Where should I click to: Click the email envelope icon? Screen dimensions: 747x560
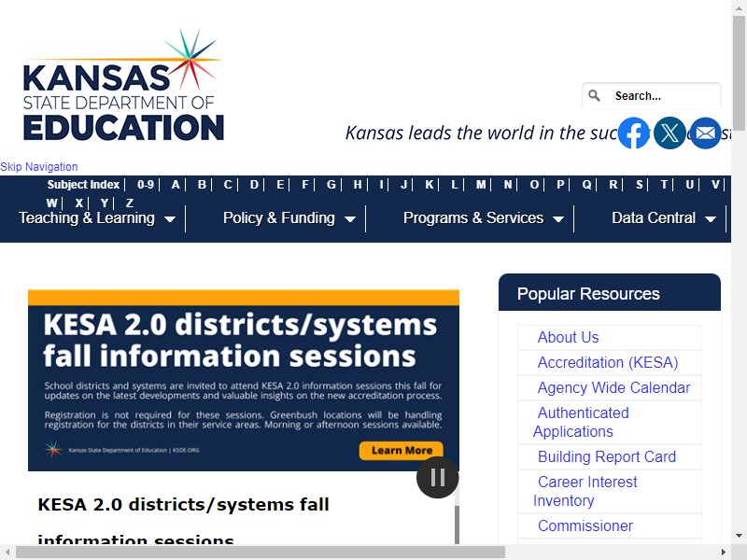click(706, 133)
